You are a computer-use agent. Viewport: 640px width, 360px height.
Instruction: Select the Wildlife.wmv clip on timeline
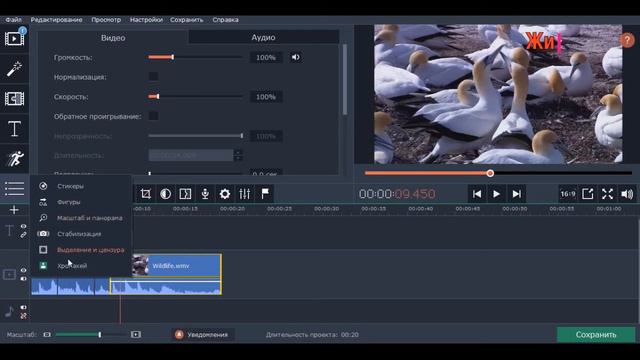177,266
